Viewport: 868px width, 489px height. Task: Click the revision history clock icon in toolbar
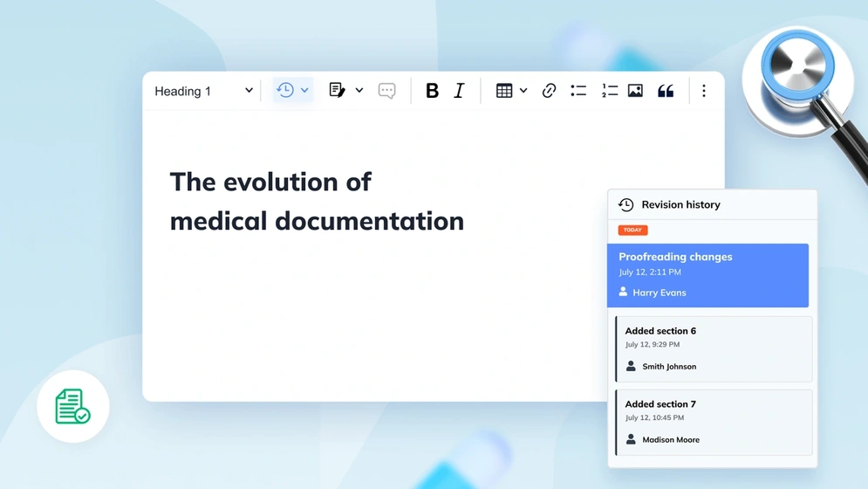(285, 90)
